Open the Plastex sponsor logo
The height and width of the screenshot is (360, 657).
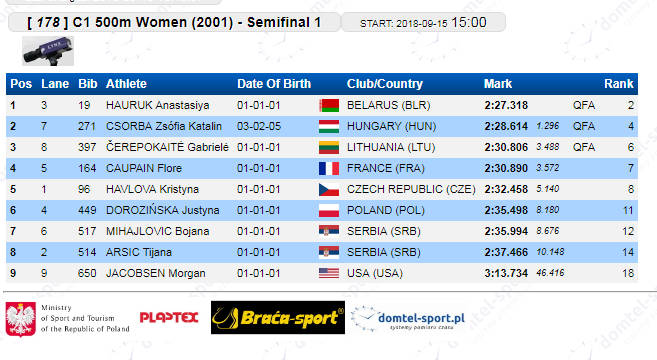[168, 317]
